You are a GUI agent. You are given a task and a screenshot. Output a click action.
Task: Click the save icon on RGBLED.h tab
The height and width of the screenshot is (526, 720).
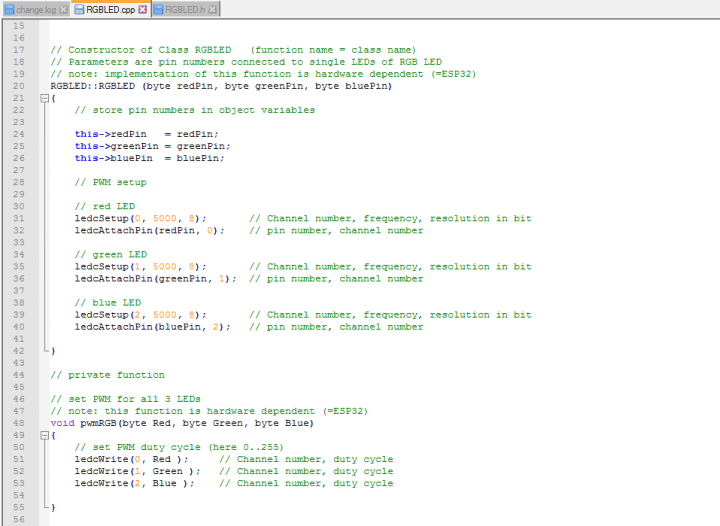pos(158,10)
